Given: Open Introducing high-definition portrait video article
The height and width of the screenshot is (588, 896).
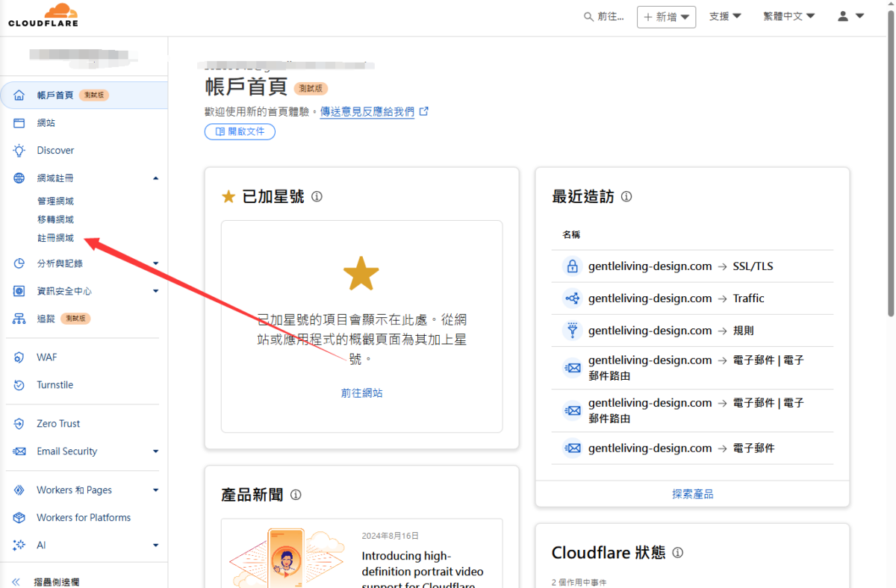Looking at the screenshot, I should click(x=423, y=570).
